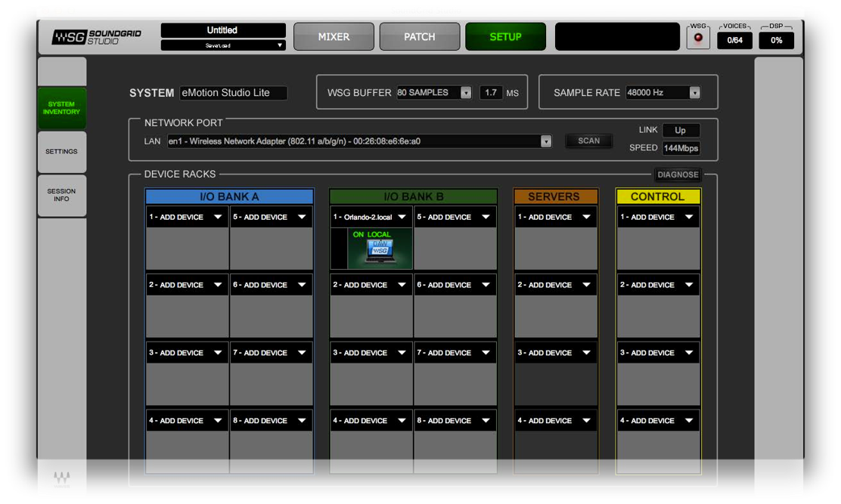
Task: Click the ON LOCAL status label
Action: (371, 234)
